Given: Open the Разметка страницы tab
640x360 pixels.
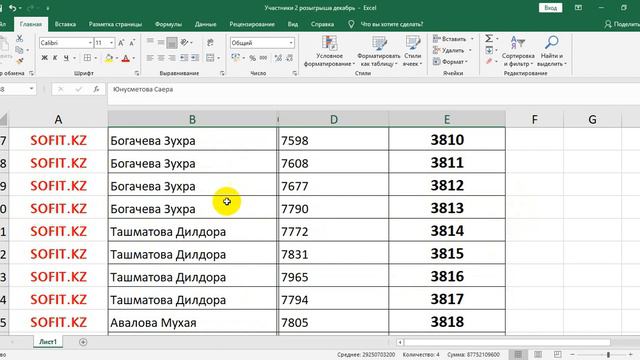Looking at the screenshot, I should tap(116, 24).
